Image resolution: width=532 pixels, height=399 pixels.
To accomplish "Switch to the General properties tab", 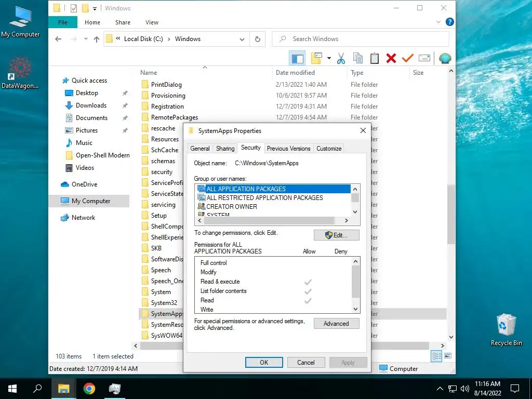I will 200,149.
